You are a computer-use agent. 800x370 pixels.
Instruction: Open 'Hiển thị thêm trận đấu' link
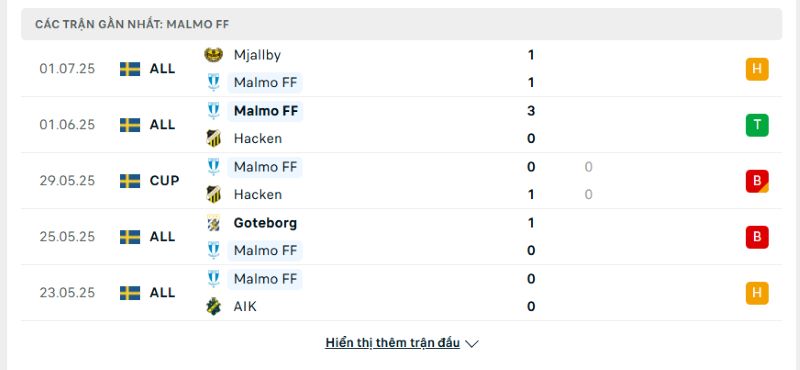pyautogui.click(x=392, y=343)
